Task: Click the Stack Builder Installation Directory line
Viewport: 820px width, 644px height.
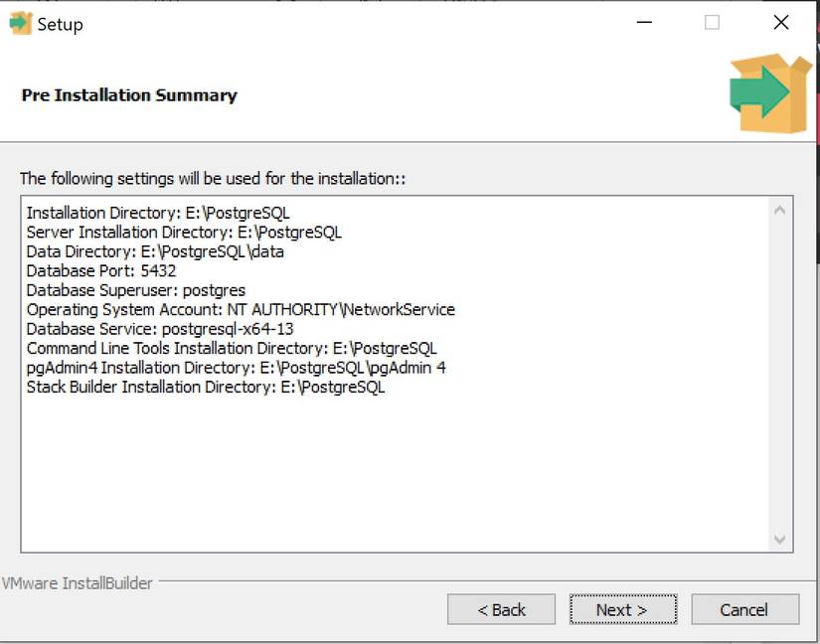Action: point(205,387)
